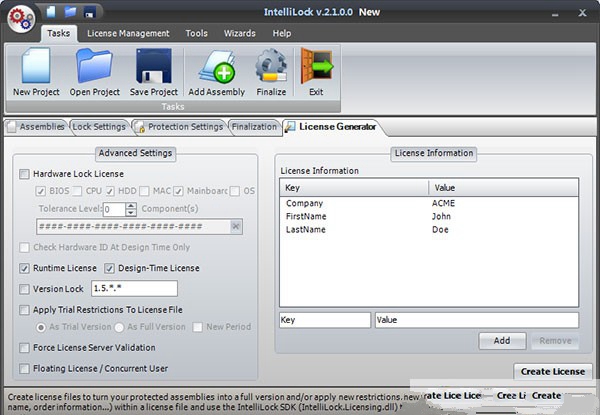Switch to the Protection Settings tab
The width and height of the screenshot is (600, 415).
(x=179, y=127)
